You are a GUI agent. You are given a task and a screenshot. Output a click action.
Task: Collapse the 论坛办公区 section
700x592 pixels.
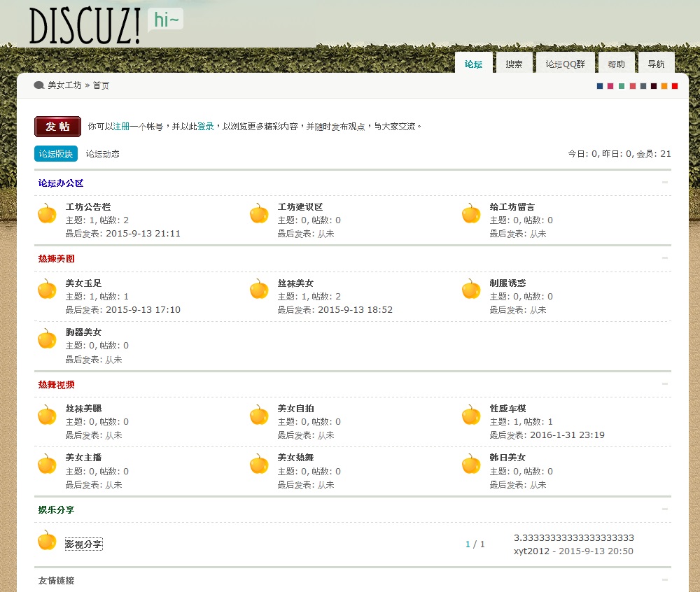[664, 183]
